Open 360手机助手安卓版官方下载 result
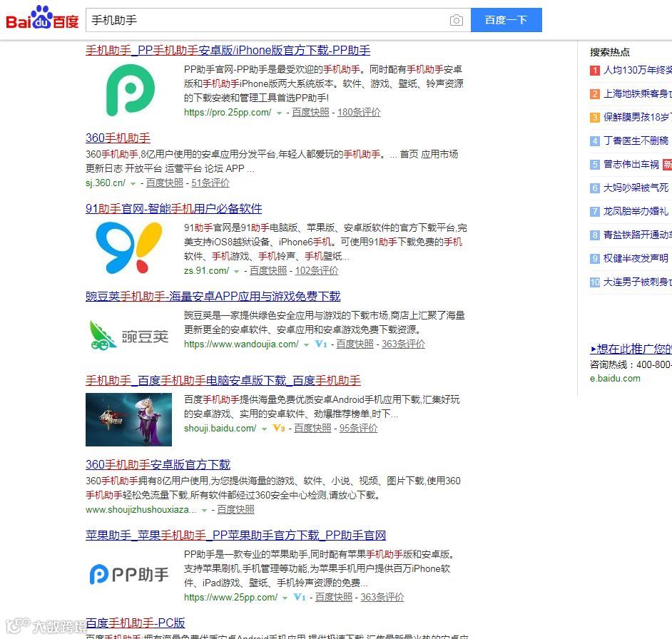 coord(158,464)
